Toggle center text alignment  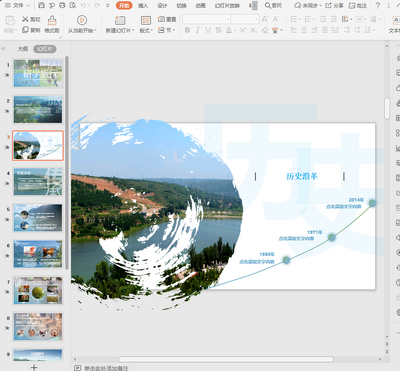304,30
